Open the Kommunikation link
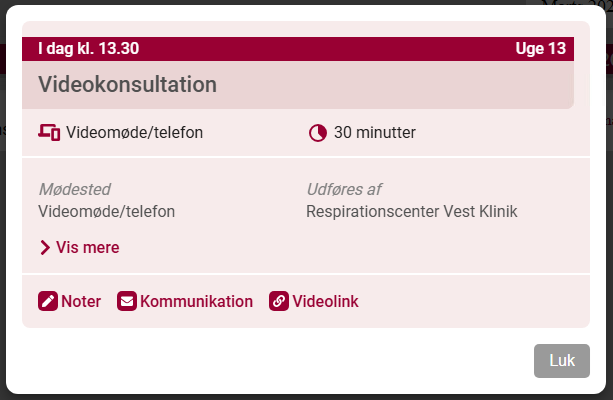Viewport: 613px width, 400px height. pyautogui.click(x=196, y=301)
